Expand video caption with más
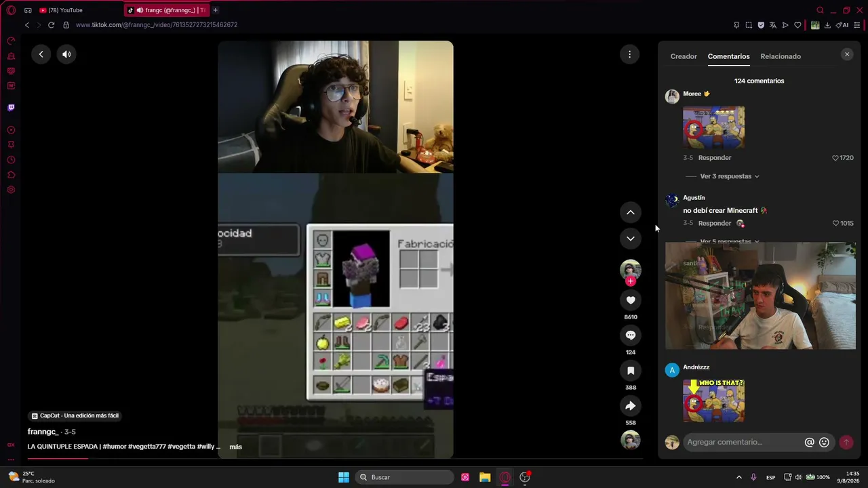 [235, 447]
